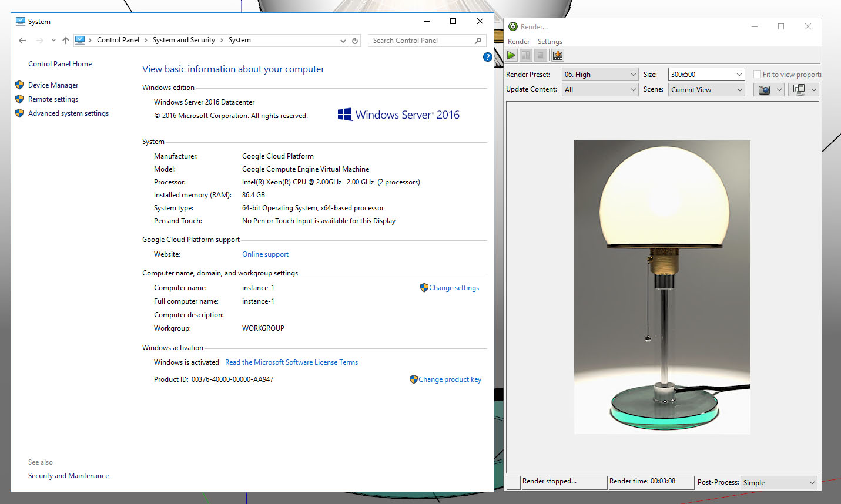Click the copy documents icon in Render window
The height and width of the screenshot is (504, 841).
pos(799,90)
